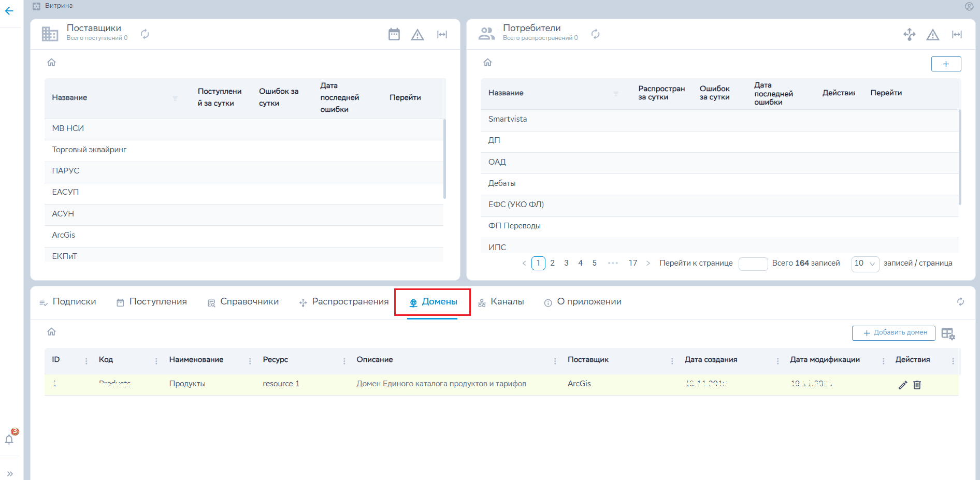Click the back arrow in the sidebar
980x480 pixels.
(x=9, y=11)
